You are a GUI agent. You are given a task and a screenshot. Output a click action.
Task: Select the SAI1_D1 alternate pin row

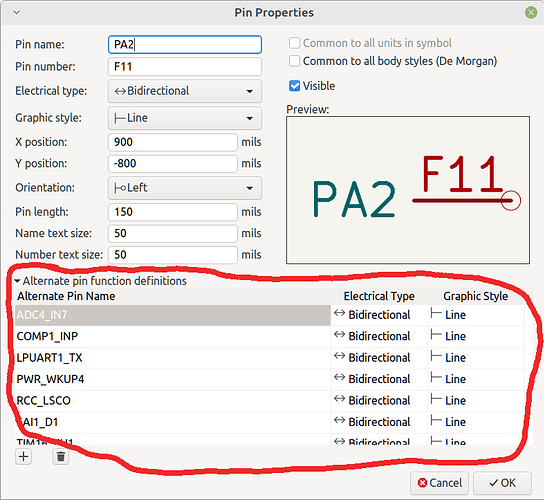173,422
